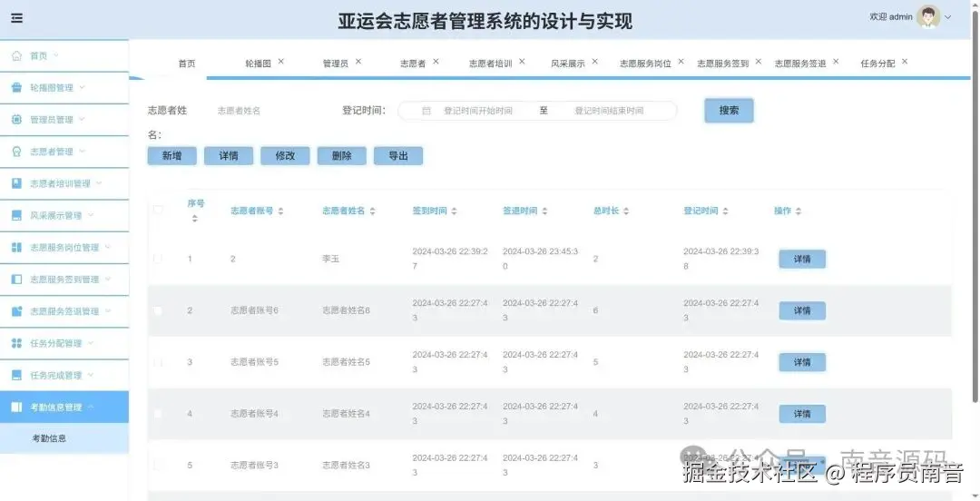Sort by 总时长 column arrows
The image size is (980, 501).
coord(626,211)
